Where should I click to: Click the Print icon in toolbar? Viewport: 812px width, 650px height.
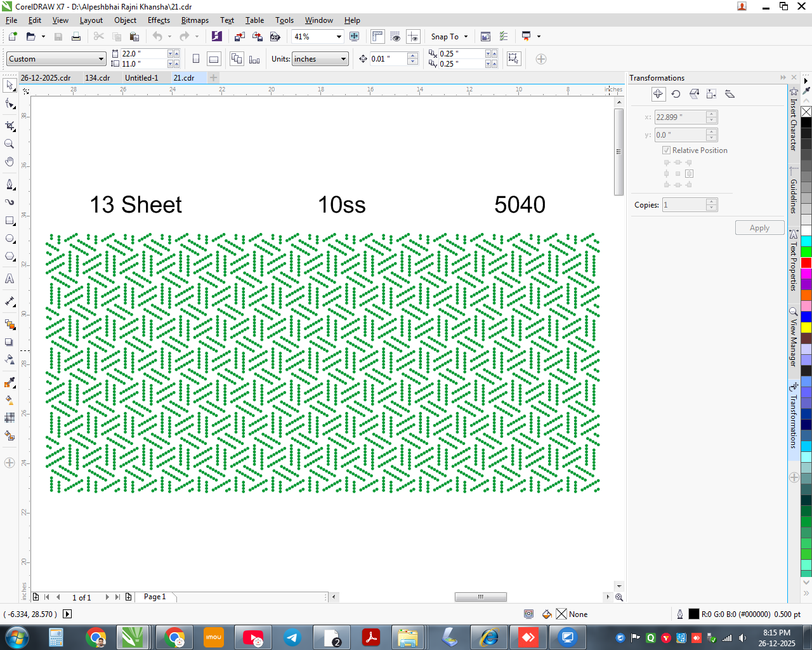(x=76, y=37)
